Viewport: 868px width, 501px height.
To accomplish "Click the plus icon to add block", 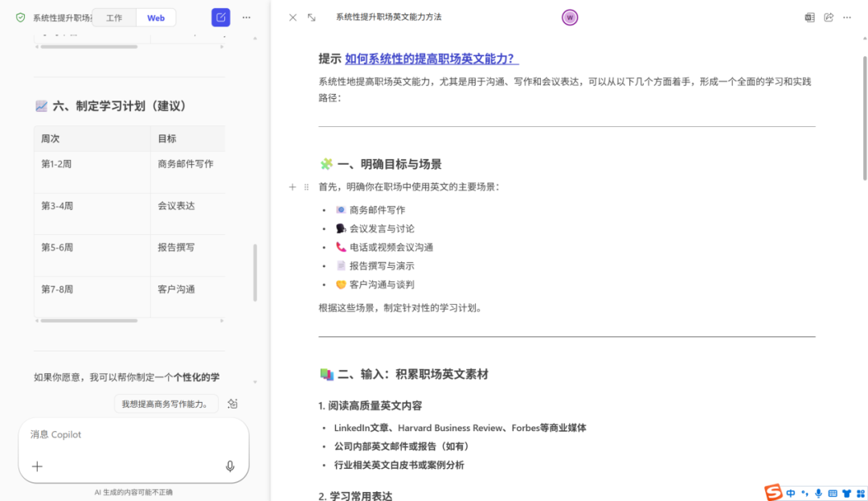I will 293,187.
